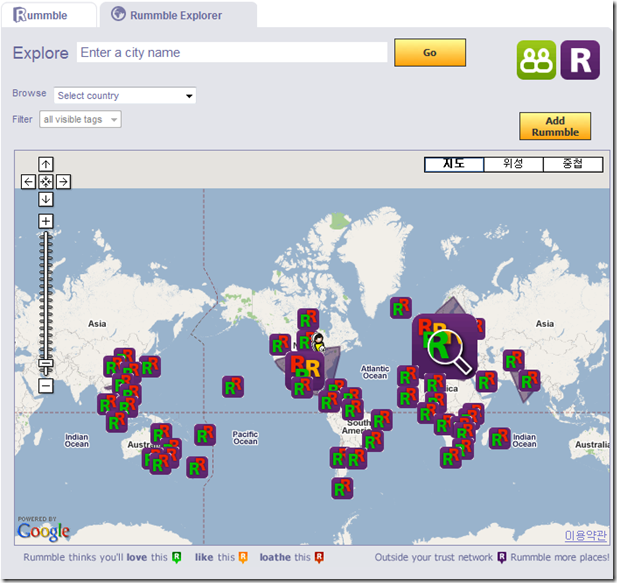Zoom out with the minus button

point(46,386)
